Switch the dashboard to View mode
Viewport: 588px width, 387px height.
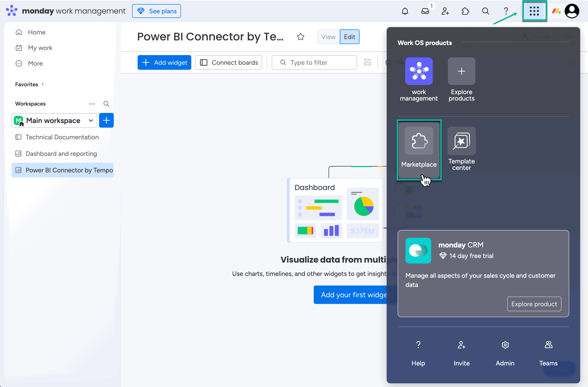(x=328, y=36)
